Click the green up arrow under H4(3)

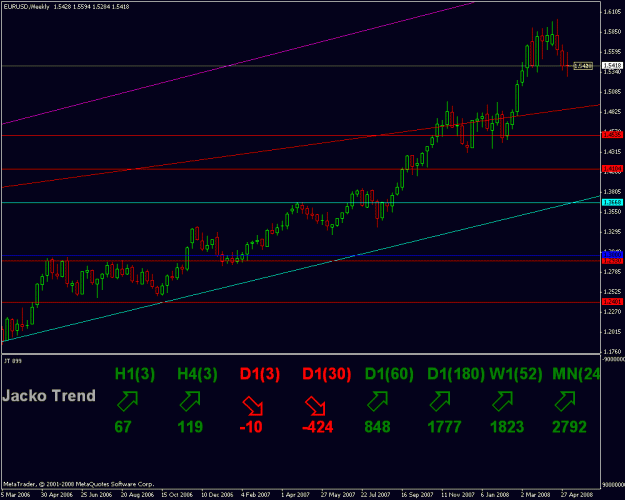(x=190, y=401)
